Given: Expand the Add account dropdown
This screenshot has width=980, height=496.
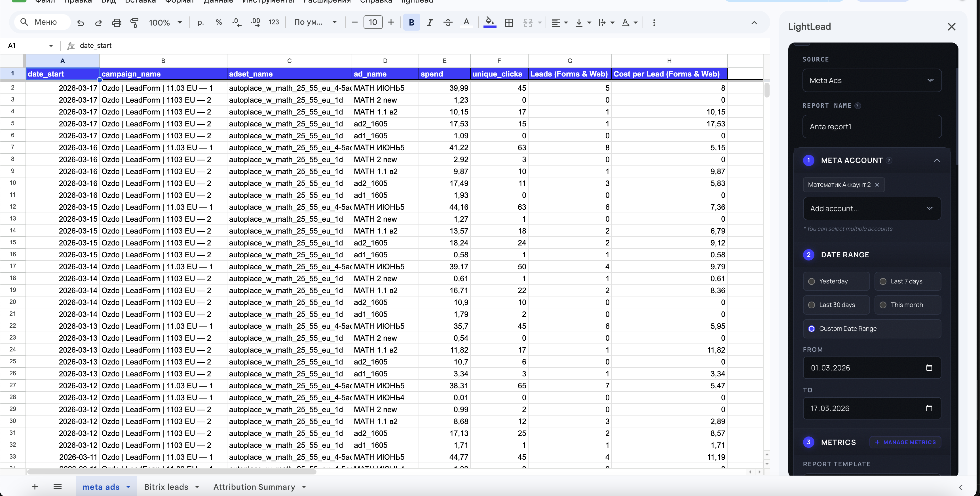Looking at the screenshot, I should (x=872, y=208).
